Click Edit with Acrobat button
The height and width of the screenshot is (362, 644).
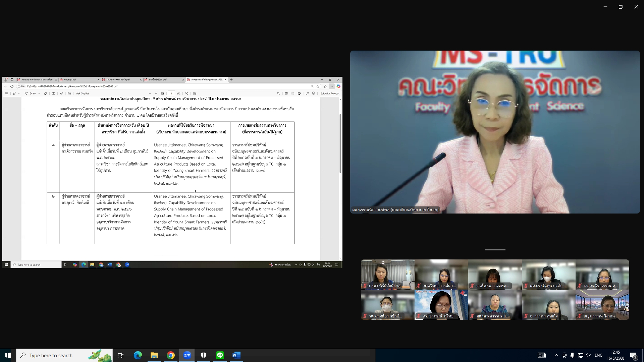pos(330,94)
